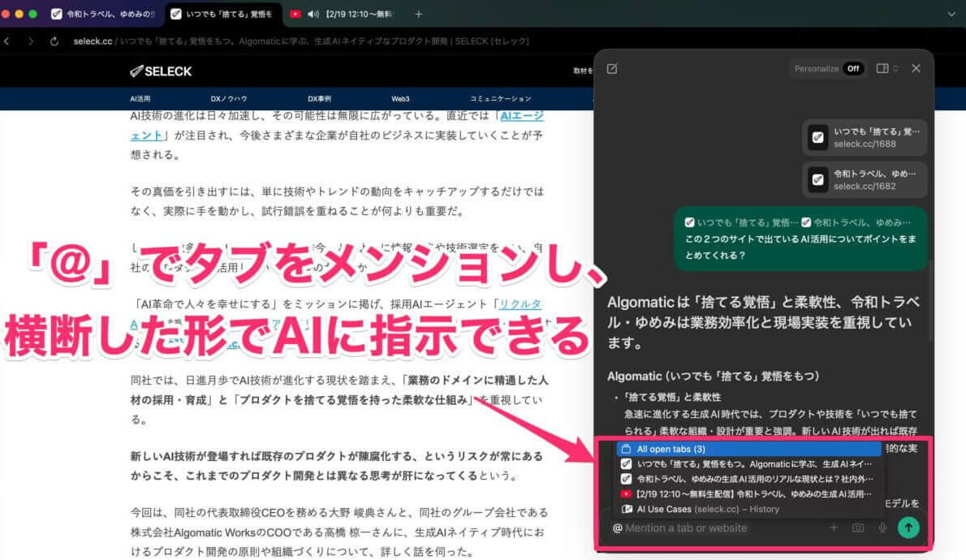Open the Web3 navigation item

400,98
